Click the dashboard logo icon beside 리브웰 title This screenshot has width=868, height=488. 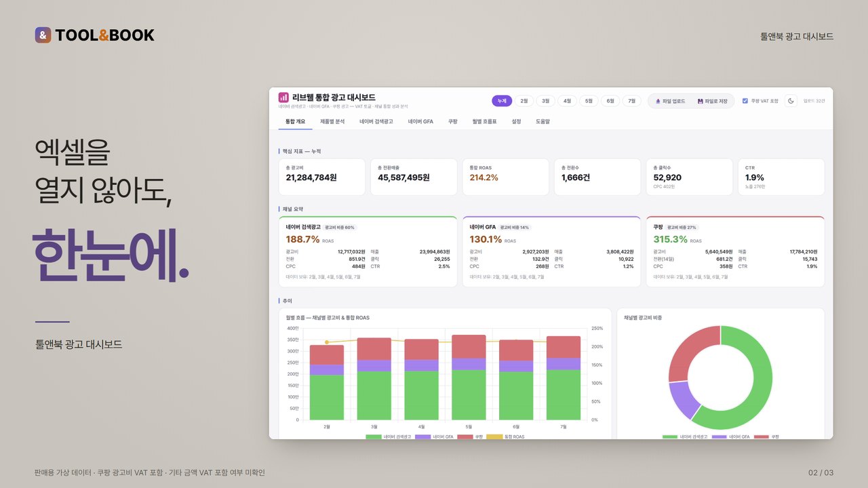click(283, 98)
